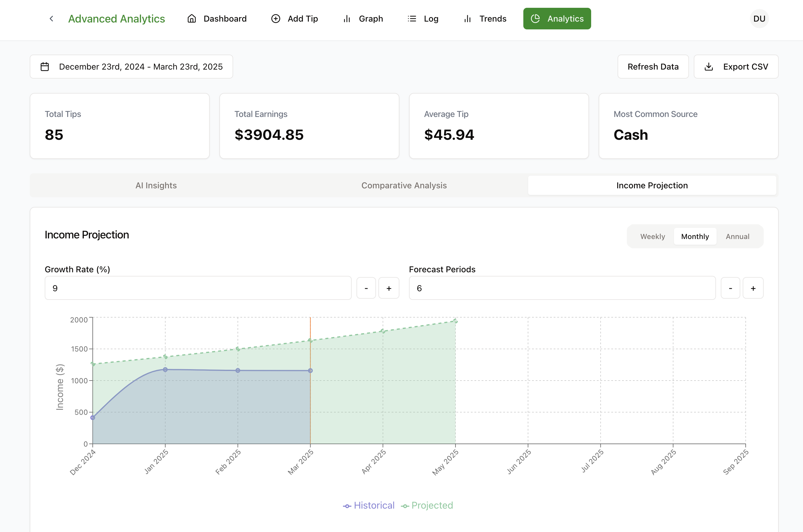Increase the Growth Rate with plus button
Viewport: 803px width, 532px height.
pyautogui.click(x=389, y=288)
